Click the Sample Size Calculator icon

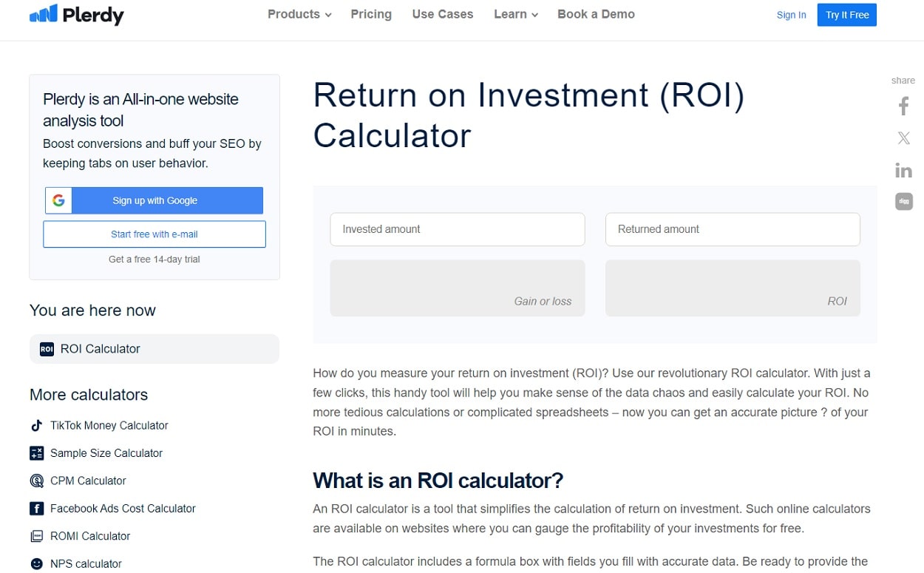coord(36,453)
